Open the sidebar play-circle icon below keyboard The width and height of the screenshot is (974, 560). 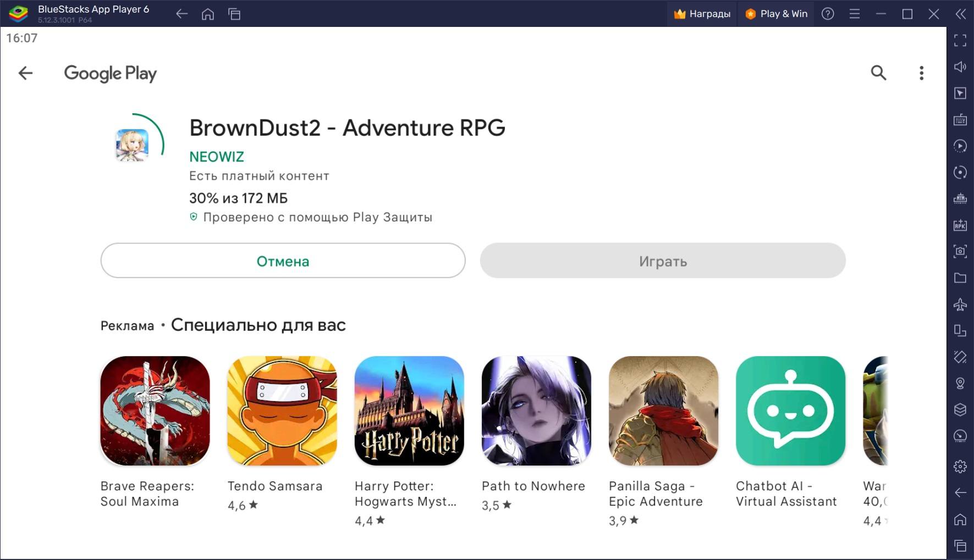[960, 146]
